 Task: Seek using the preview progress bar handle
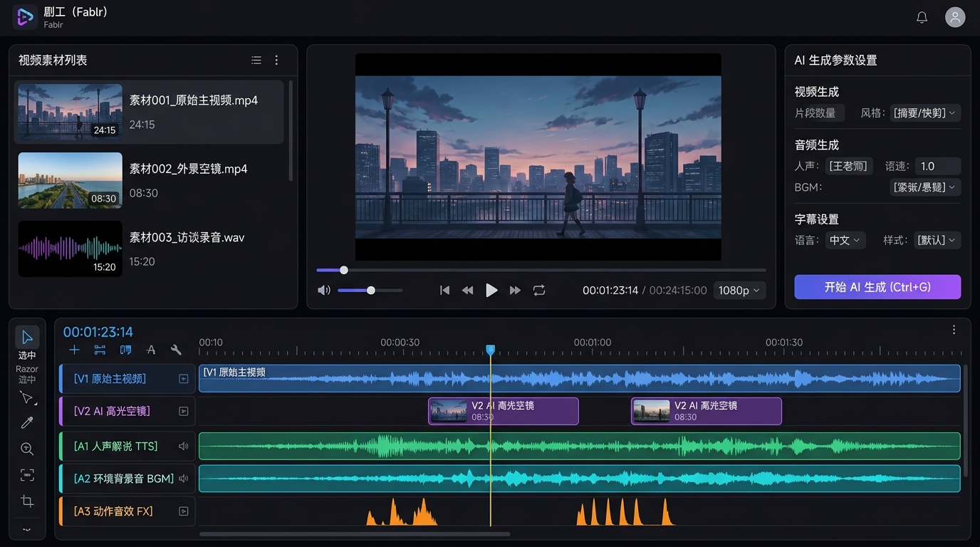(344, 270)
